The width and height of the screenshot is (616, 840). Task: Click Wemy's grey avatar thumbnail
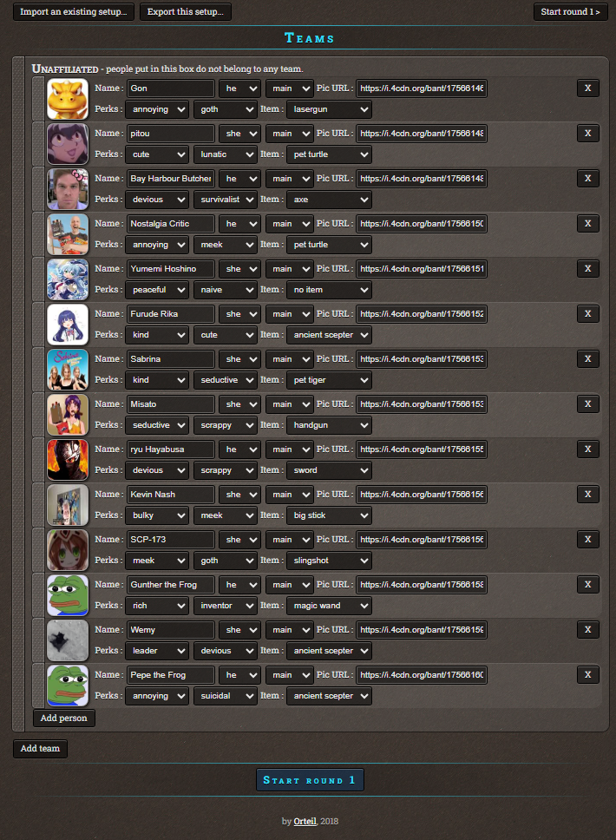click(x=68, y=640)
